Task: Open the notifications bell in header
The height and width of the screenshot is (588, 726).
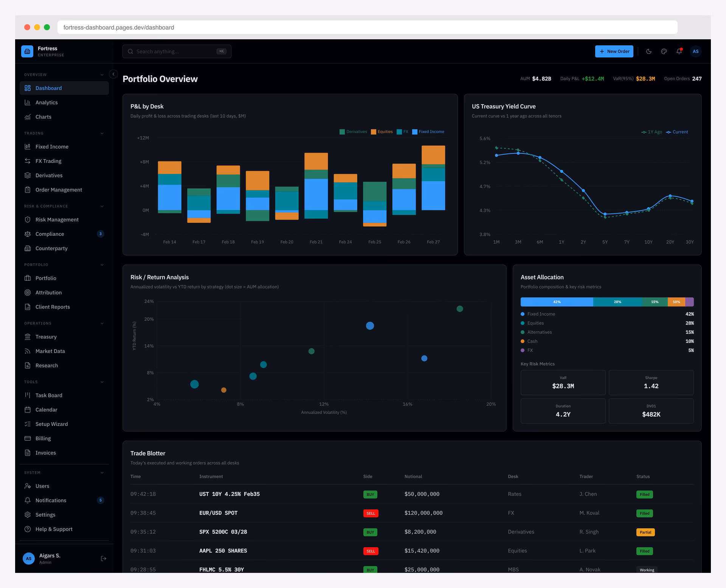Action: [679, 51]
